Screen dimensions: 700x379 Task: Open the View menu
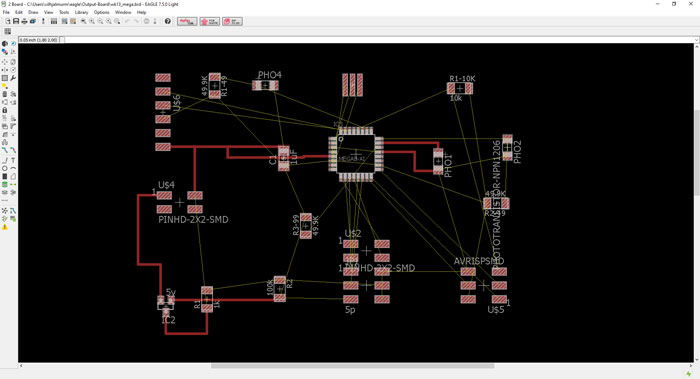click(48, 12)
